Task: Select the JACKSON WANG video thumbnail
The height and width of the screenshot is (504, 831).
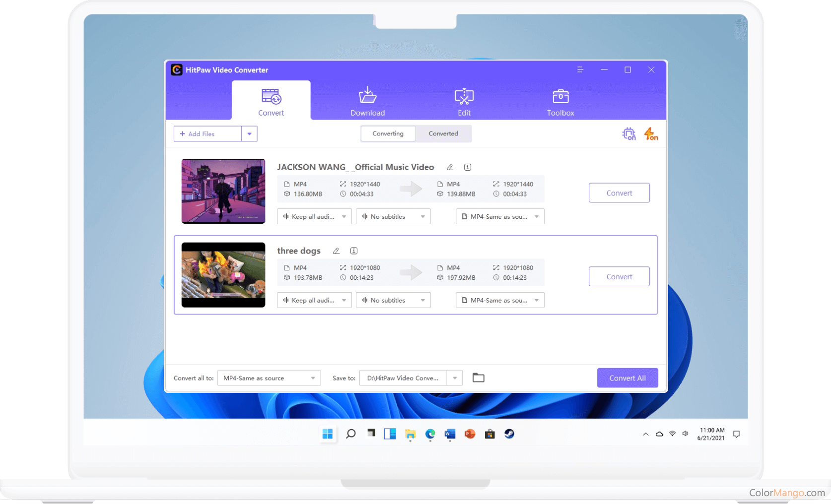Action: pos(223,191)
